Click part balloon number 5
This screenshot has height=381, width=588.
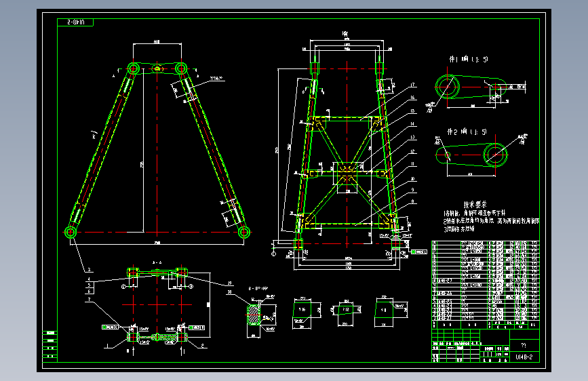point(90,285)
